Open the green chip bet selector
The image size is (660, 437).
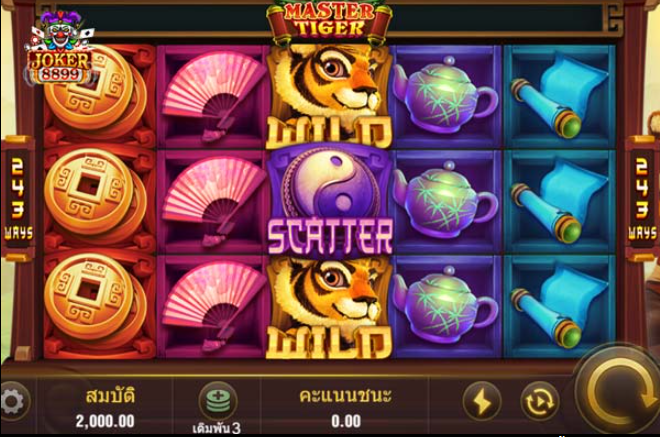[218, 400]
